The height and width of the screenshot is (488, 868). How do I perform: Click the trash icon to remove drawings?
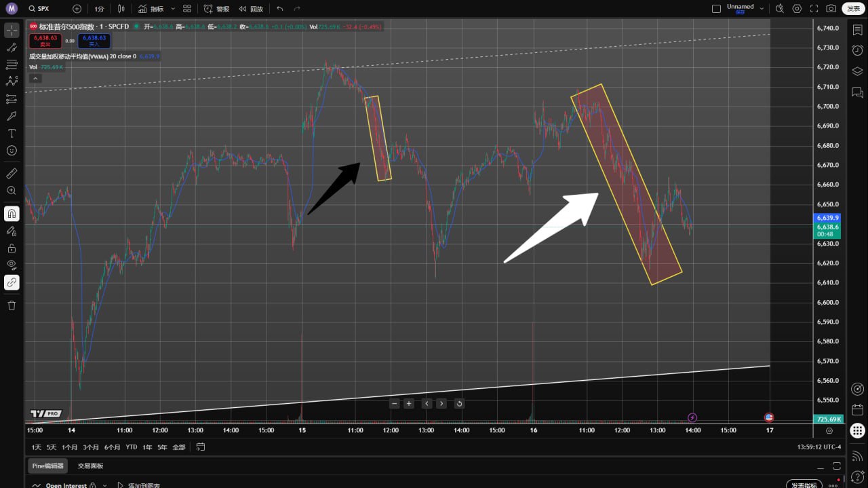[12, 305]
